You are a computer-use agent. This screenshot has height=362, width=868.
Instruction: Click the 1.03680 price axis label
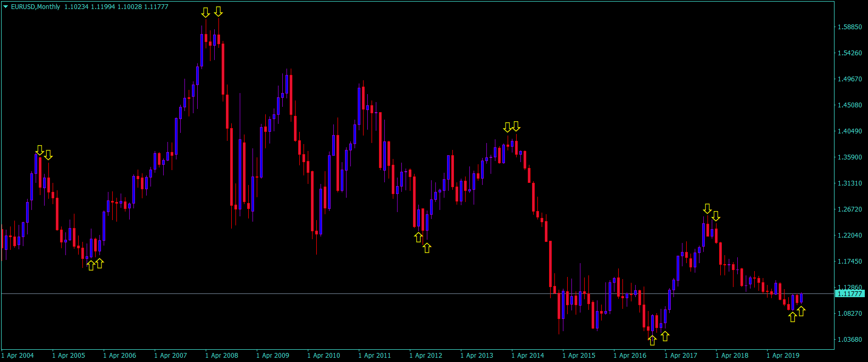[x=849, y=340]
